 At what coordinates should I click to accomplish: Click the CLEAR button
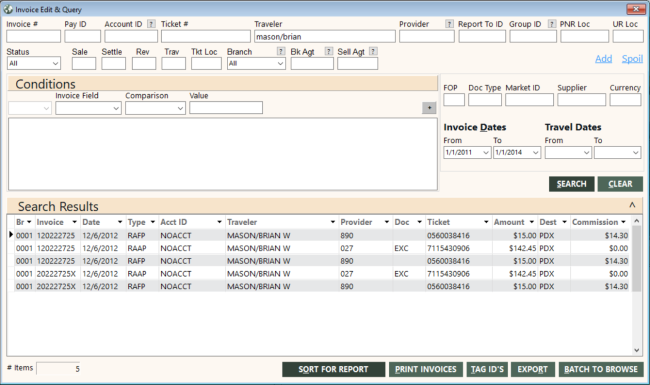[x=620, y=184]
